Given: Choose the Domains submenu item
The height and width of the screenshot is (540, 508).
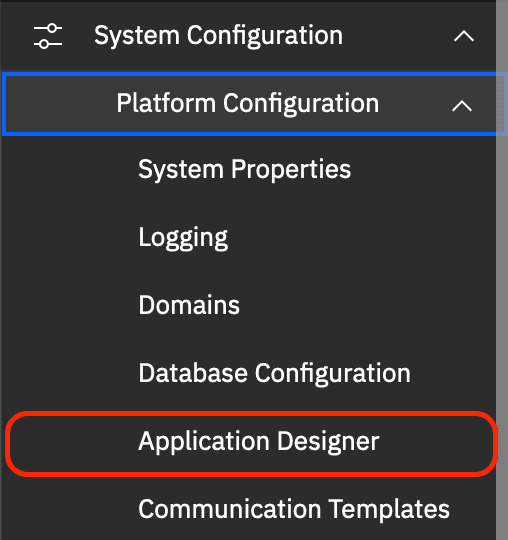Looking at the screenshot, I should pyautogui.click(x=189, y=305).
